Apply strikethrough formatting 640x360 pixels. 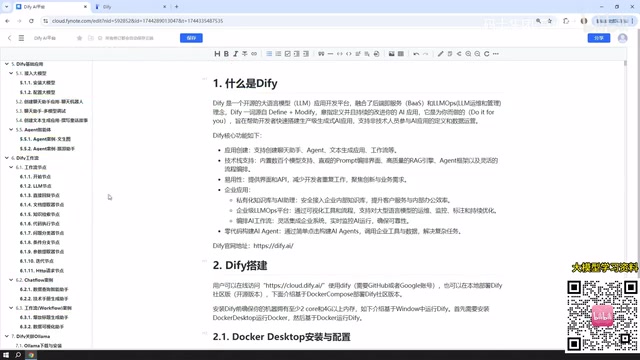(x=244, y=54)
